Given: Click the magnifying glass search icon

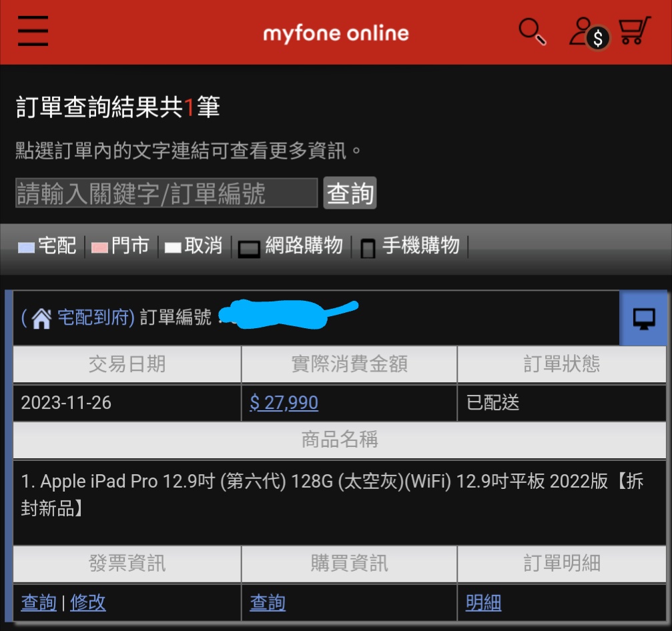Looking at the screenshot, I should pyautogui.click(x=532, y=31).
